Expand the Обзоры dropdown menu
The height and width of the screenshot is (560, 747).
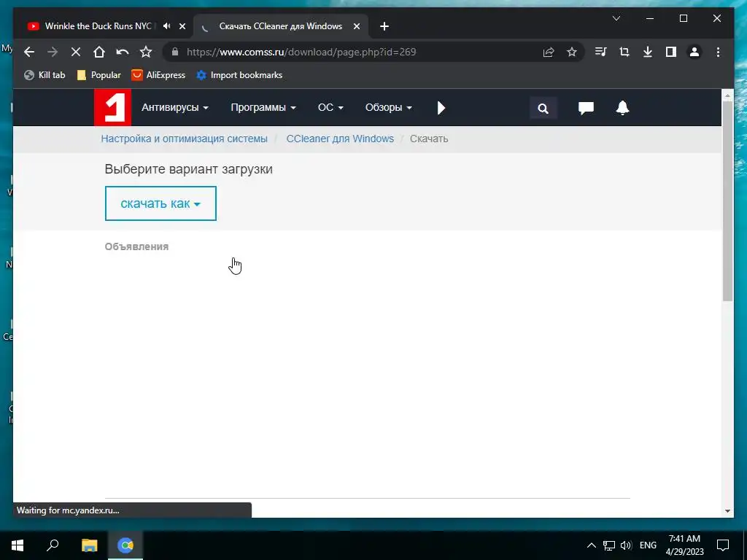(x=388, y=108)
